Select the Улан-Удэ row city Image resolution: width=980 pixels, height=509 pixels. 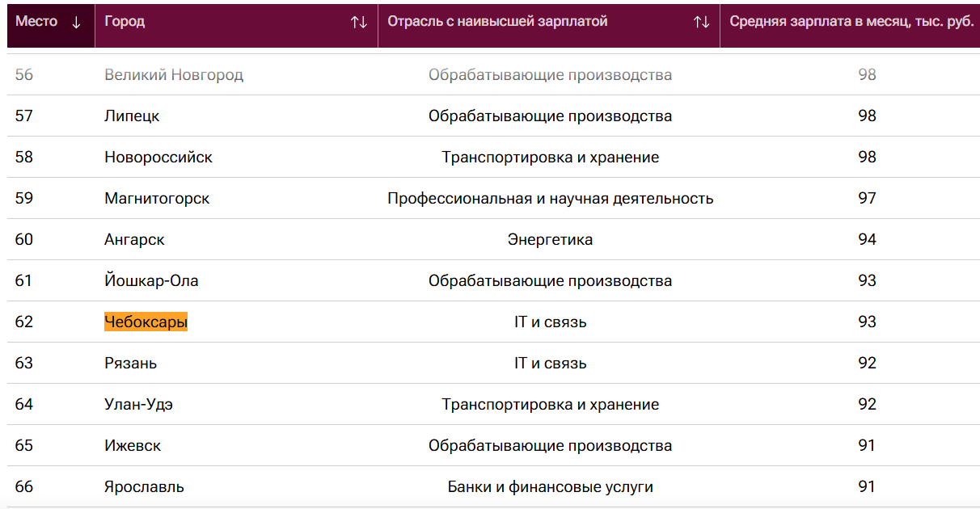tap(138, 405)
